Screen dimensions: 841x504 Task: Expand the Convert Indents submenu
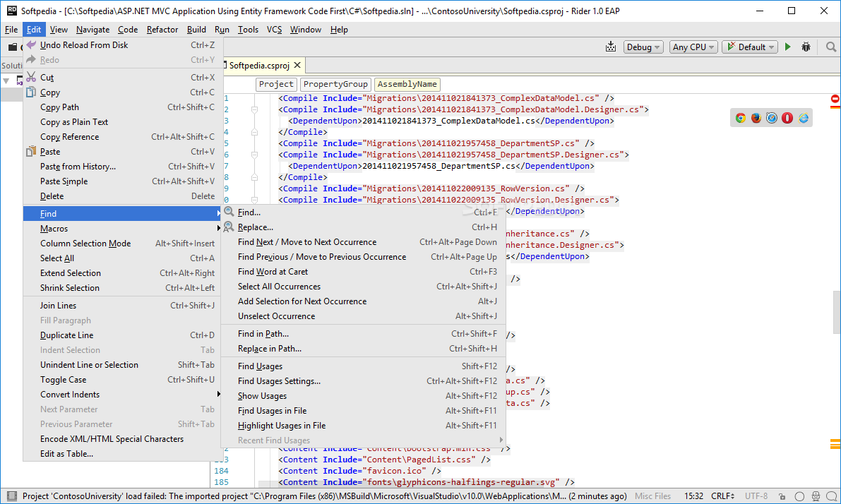click(122, 395)
